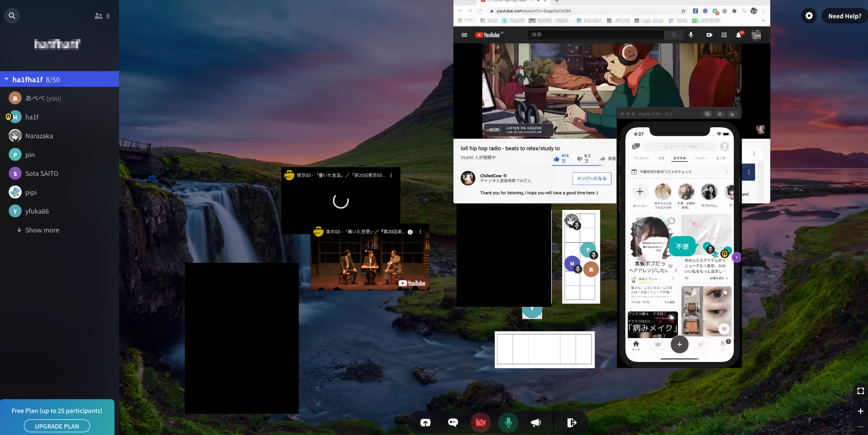Click the leave room exit icon
Viewport: 868px width, 435px height.
coord(571,423)
